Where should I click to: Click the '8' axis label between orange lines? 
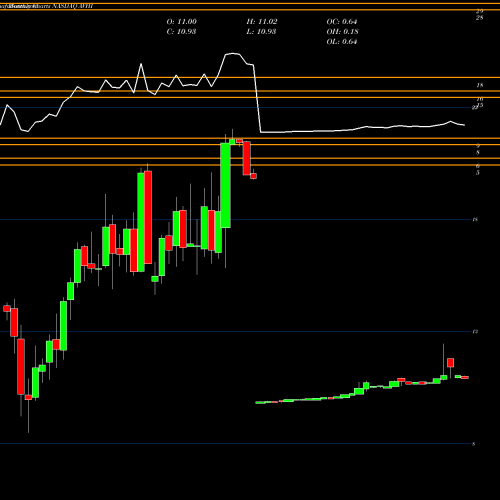pyautogui.click(x=478, y=153)
